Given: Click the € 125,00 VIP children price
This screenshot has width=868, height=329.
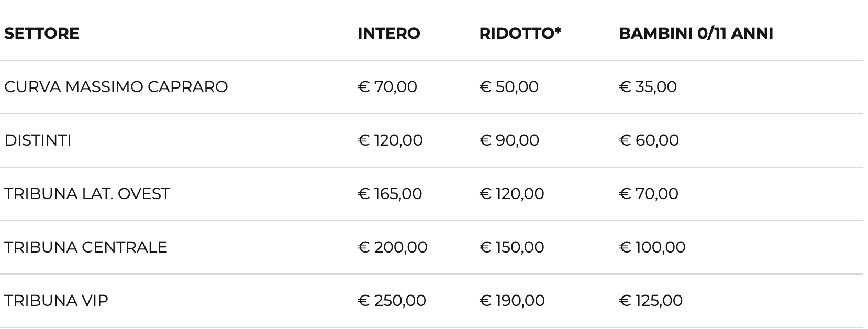Looking at the screenshot, I should pyautogui.click(x=651, y=301).
